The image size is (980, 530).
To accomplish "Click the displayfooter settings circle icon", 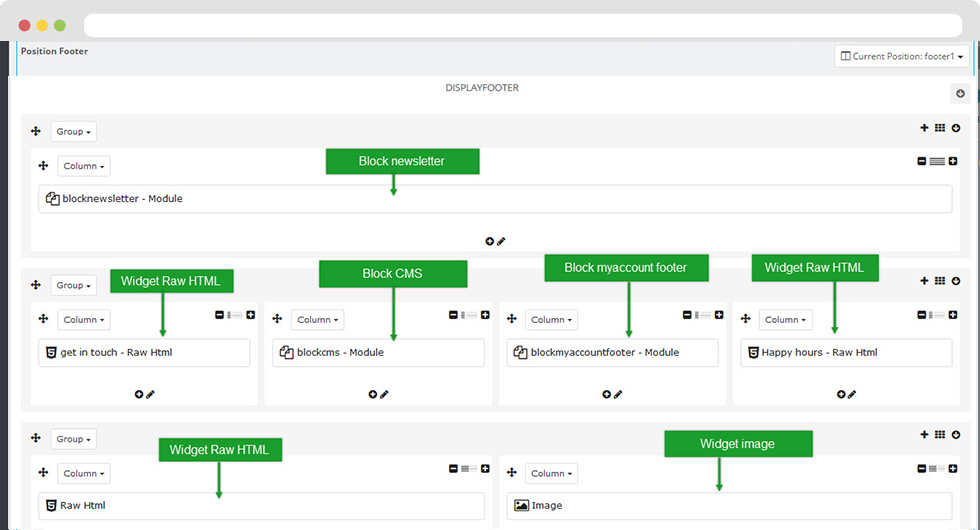I will point(960,94).
